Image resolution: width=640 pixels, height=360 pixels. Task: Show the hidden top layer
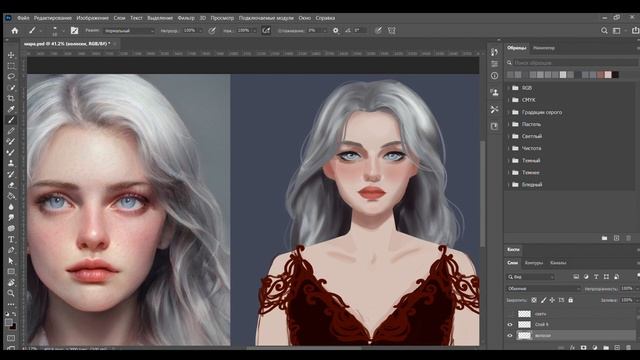(510, 314)
